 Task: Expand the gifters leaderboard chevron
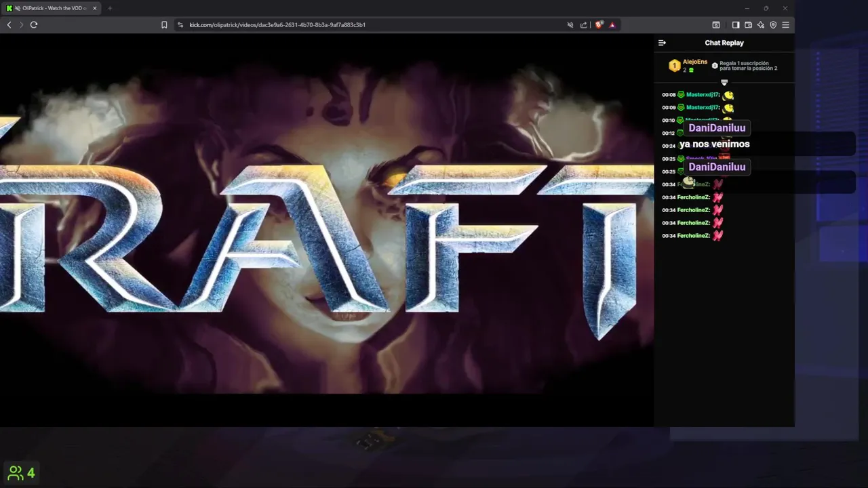tap(724, 83)
